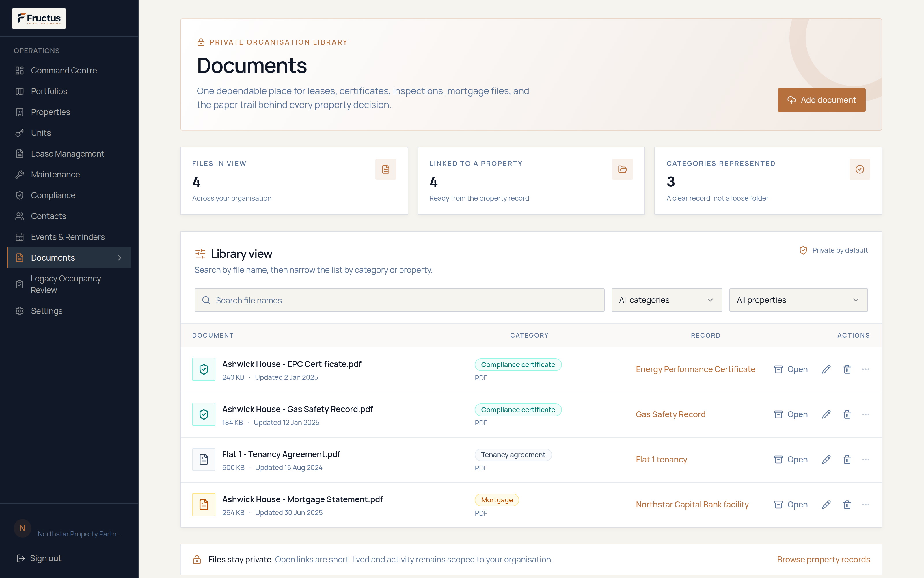Image resolution: width=924 pixels, height=578 pixels.
Task: Go to Legacy Occupancy Review
Action: click(69, 284)
